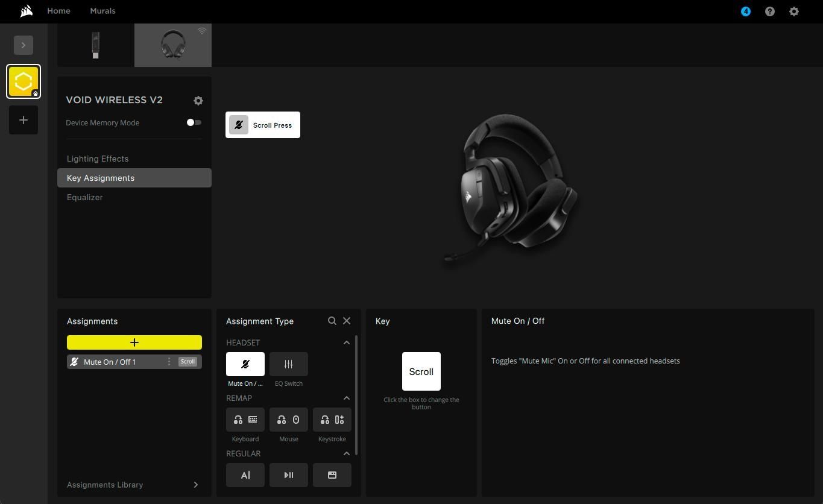This screenshot has width=823, height=504.
Task: Choose the Media play/pause assignment type
Action: 289,475
